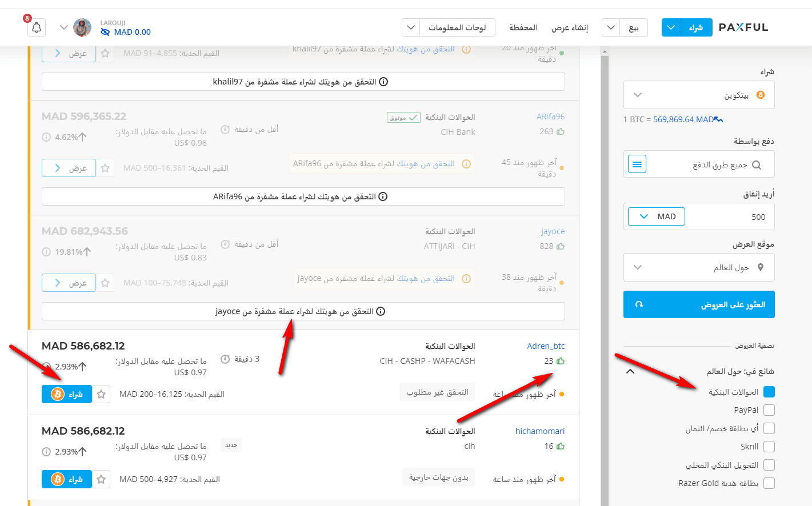Click the payment methods list icon
The image size is (812, 506).
click(637, 164)
